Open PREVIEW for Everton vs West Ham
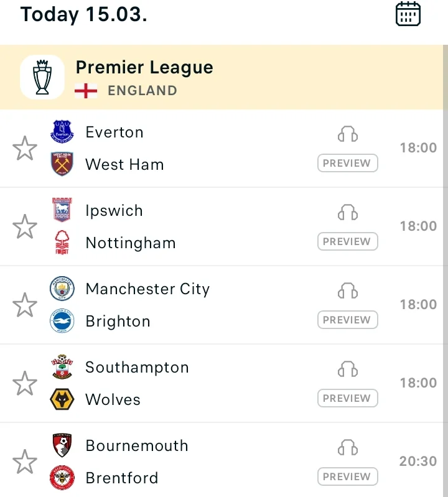The height and width of the screenshot is (497, 448). (347, 163)
